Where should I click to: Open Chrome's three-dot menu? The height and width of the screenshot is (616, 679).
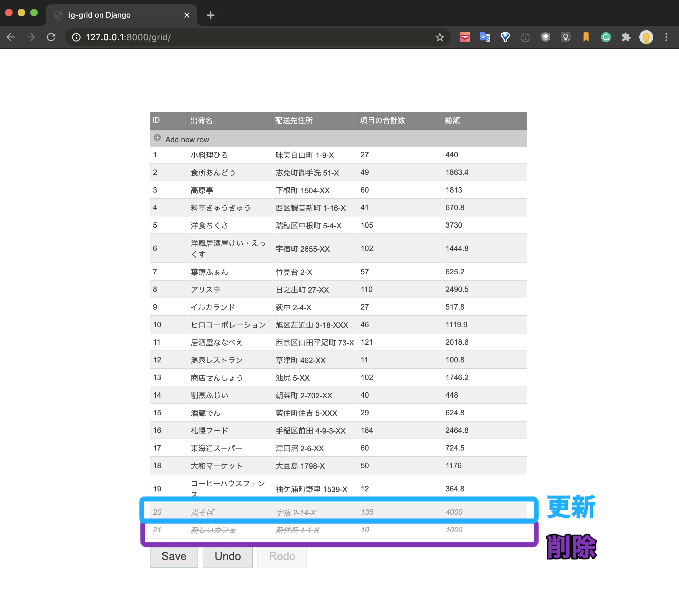666,37
